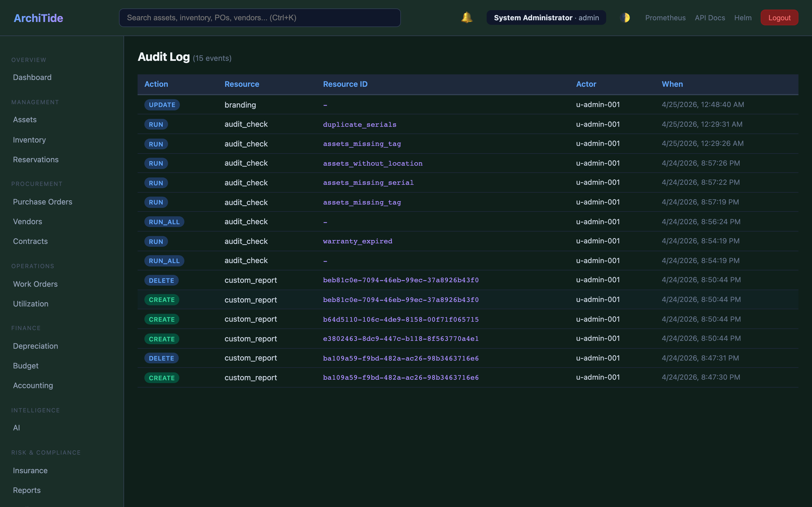Open the Dashboard page
This screenshot has width=812, height=507.
click(x=32, y=77)
